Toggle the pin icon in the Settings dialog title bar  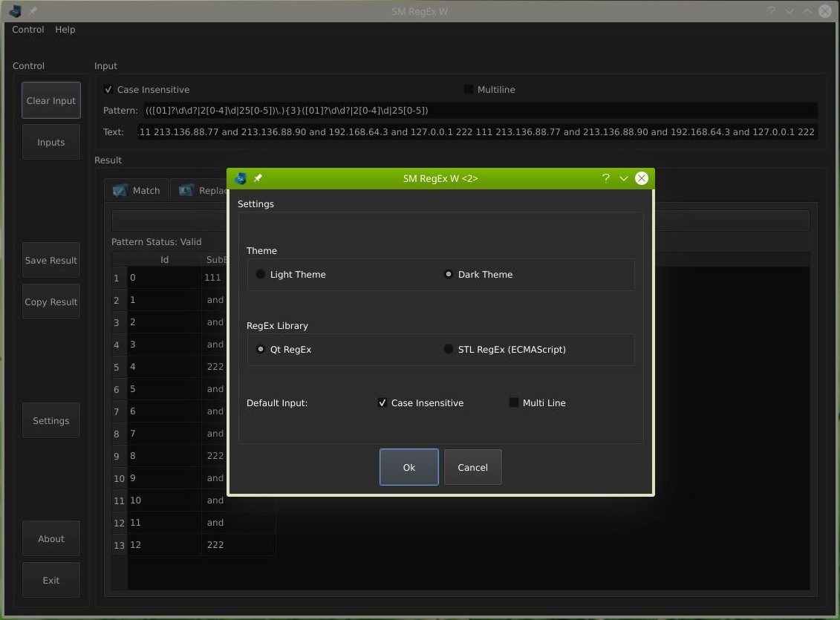click(258, 178)
